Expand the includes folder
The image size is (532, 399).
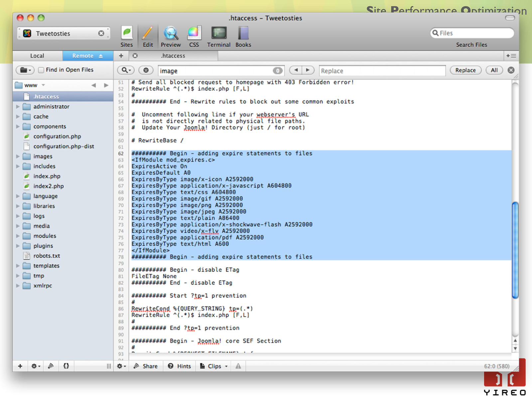[x=18, y=166]
